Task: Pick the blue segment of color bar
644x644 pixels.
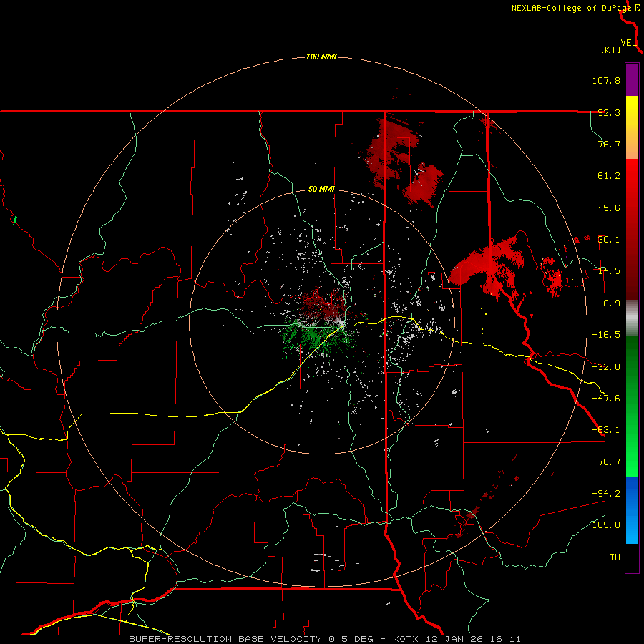Action: (x=632, y=510)
